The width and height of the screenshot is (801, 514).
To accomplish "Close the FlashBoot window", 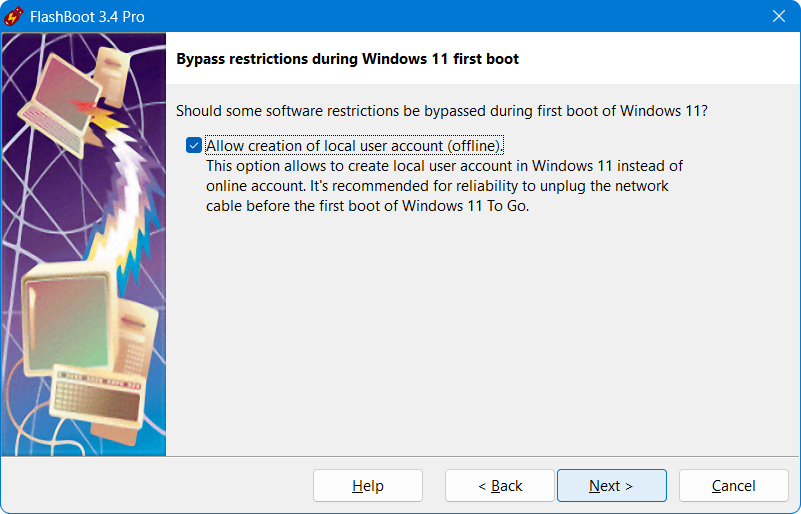I will [778, 16].
